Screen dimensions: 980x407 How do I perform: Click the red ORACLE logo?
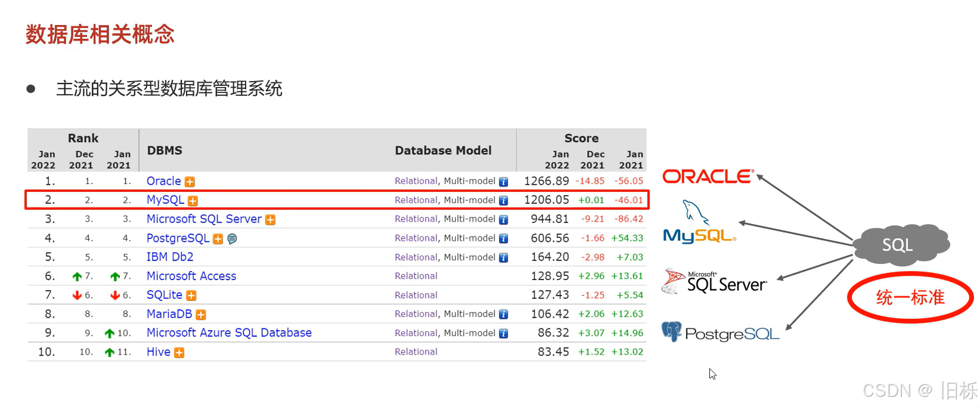(x=708, y=176)
